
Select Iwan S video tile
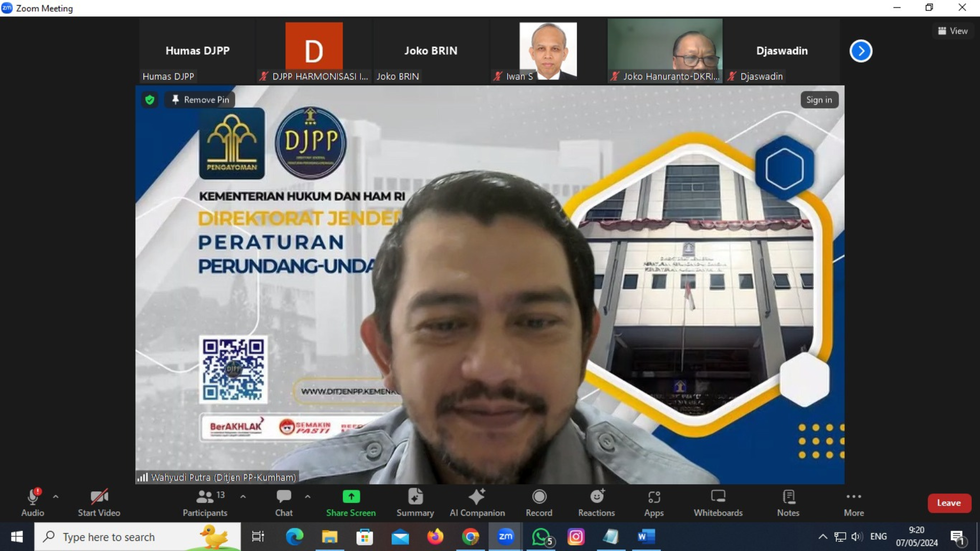click(548, 51)
